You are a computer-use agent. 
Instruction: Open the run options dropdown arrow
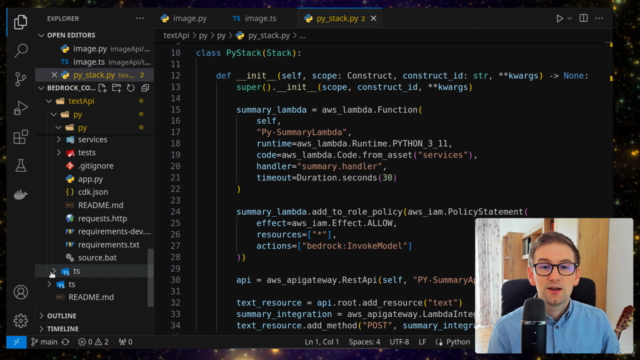click(x=569, y=18)
